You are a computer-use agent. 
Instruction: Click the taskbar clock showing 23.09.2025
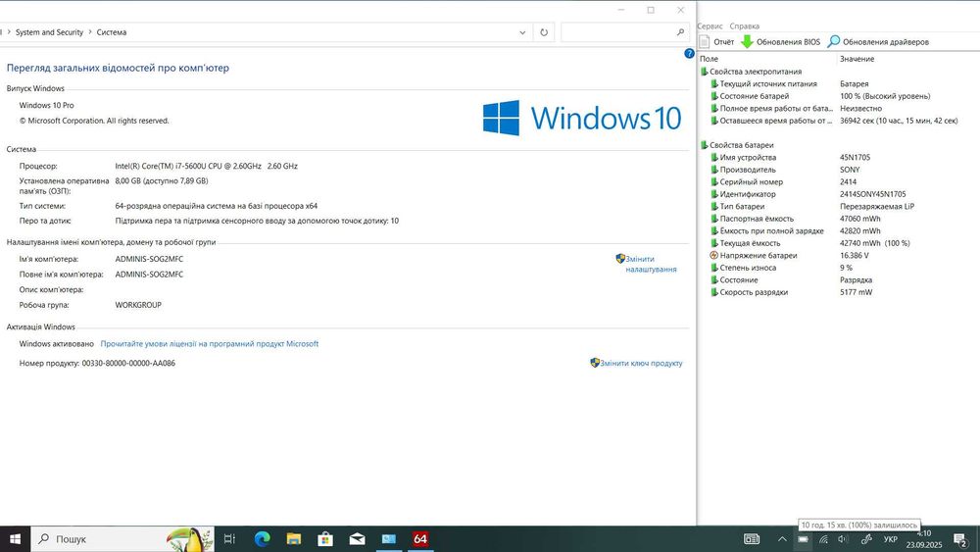pyautogui.click(x=924, y=539)
